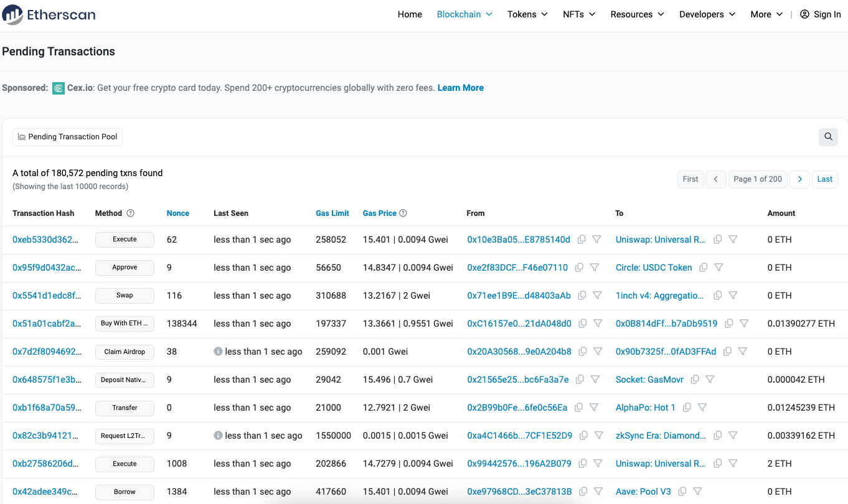Click the Page 1 of 200 indicator
Image resolution: width=848 pixels, height=504 pixels.
tap(758, 179)
